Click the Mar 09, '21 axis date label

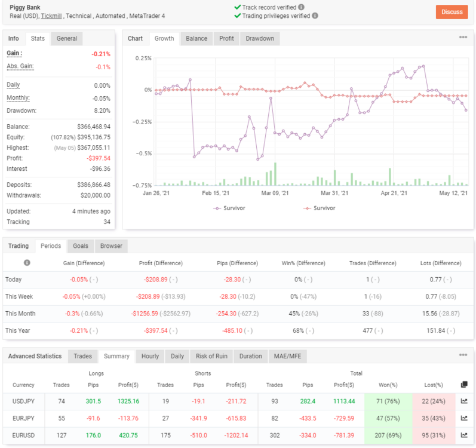pos(275,193)
